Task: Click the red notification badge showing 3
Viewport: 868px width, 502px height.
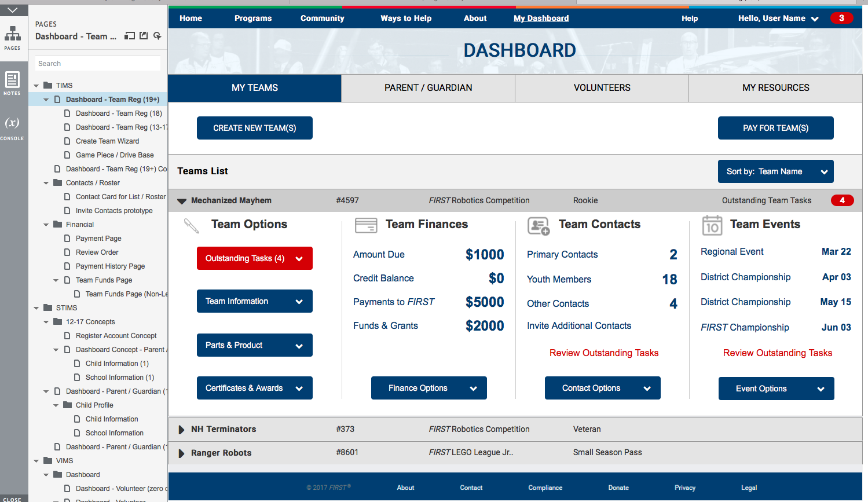Action: pos(841,18)
